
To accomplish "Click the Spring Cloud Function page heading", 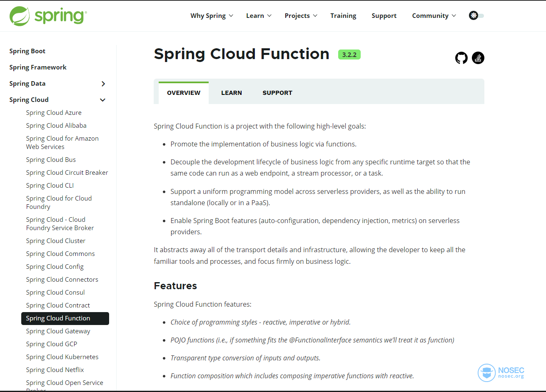I will click(x=242, y=54).
